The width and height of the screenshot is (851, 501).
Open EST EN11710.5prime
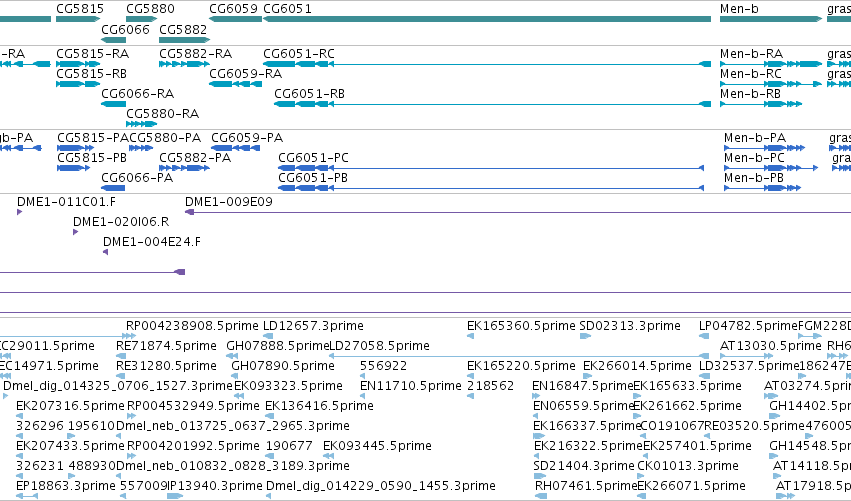coord(410,386)
